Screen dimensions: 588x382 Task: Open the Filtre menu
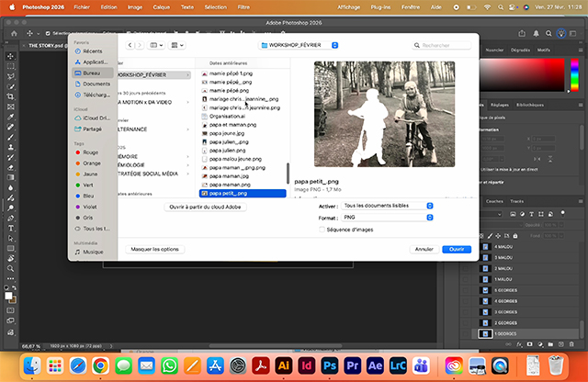pos(243,7)
